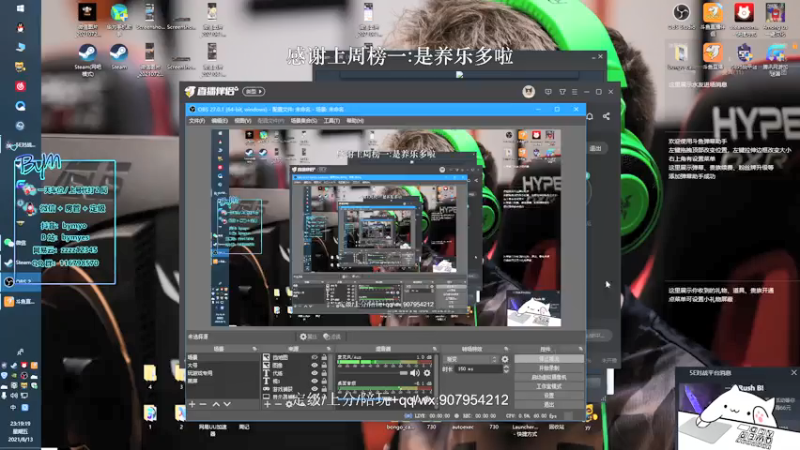The image size is (800, 450).
Task: Remove selected scene with minus icon
Action: point(203,404)
